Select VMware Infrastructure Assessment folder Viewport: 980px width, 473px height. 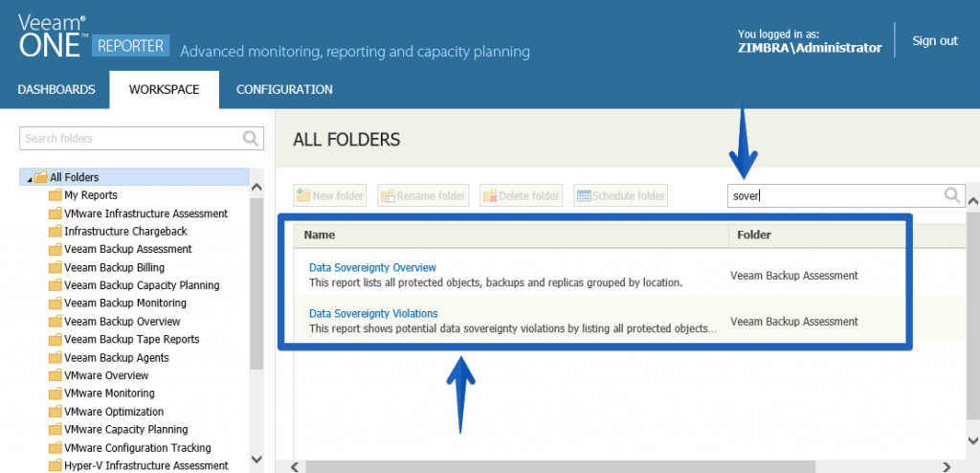[146, 214]
